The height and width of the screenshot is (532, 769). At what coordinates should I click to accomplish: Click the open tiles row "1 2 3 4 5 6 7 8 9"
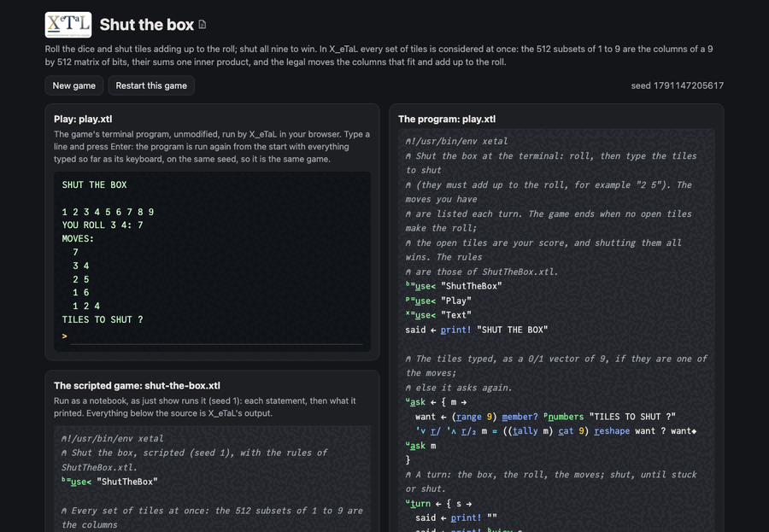pos(108,212)
